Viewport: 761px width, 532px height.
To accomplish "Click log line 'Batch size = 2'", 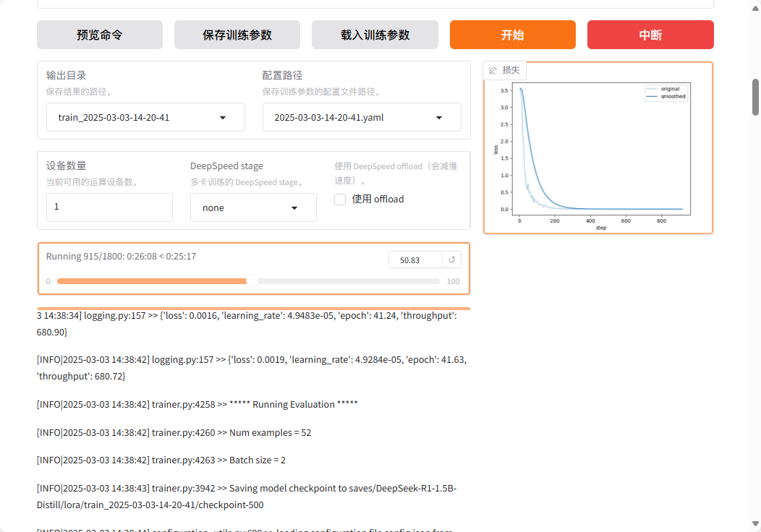I will [x=161, y=460].
